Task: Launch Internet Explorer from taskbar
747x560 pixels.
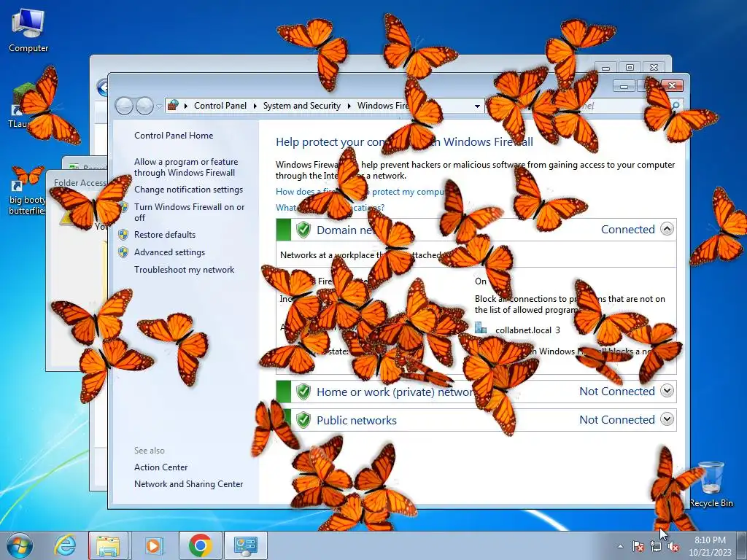Action: [65, 545]
